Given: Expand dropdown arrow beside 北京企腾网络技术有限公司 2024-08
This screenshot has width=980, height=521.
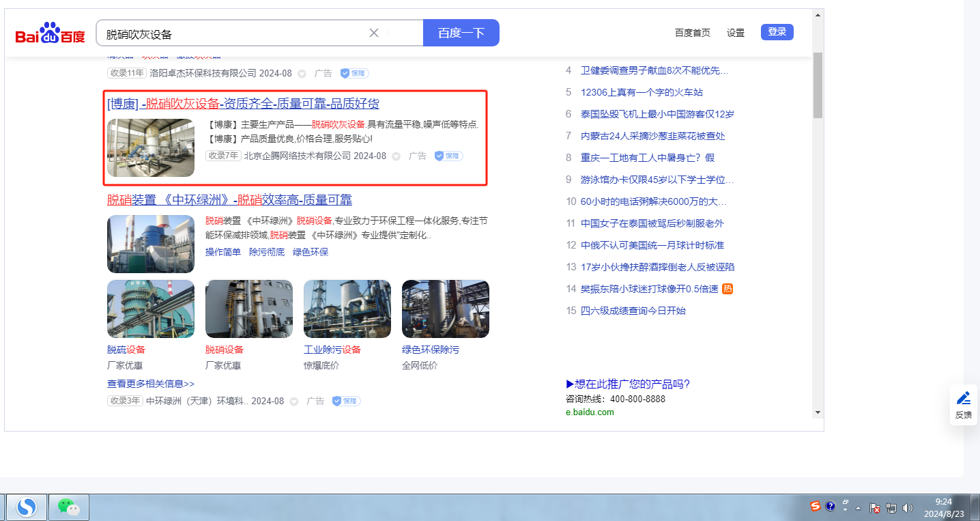Looking at the screenshot, I should (396, 156).
